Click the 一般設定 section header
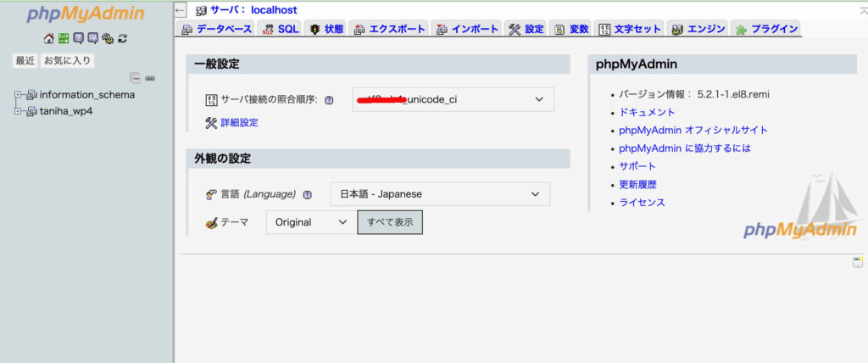Image resolution: width=868 pixels, height=363 pixels. (379, 64)
